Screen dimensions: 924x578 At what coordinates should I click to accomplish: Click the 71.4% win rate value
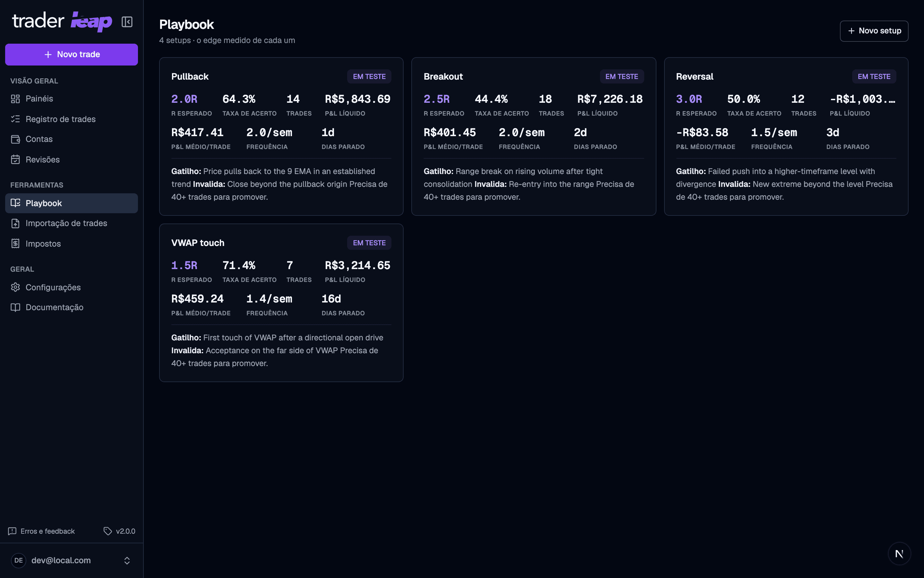tap(239, 265)
